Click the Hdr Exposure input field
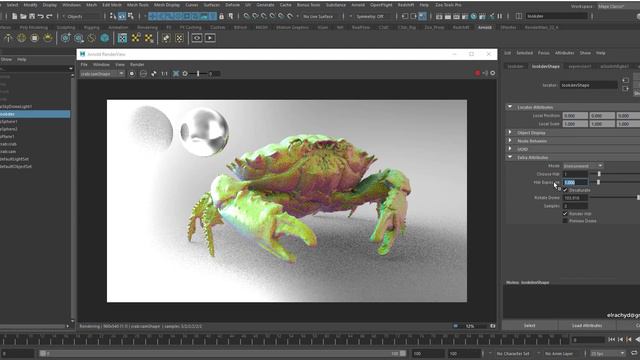The width and height of the screenshot is (640, 360). click(x=575, y=182)
